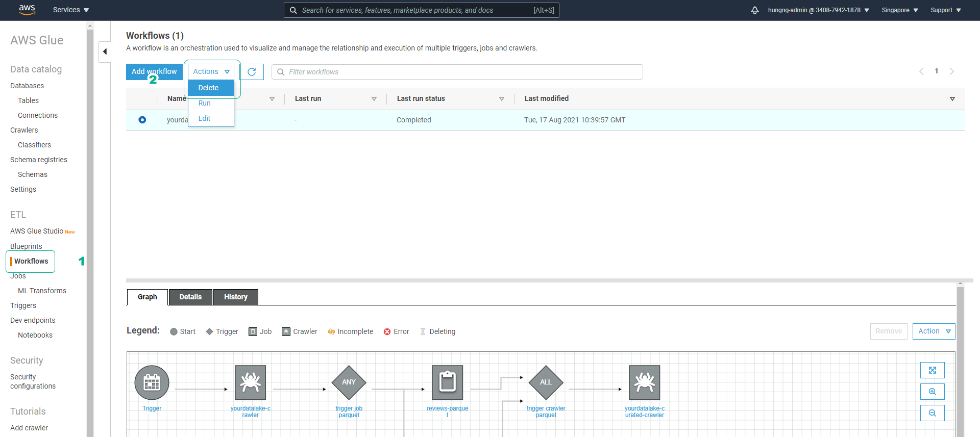Click the Remove button
980x437 pixels.
click(889, 331)
